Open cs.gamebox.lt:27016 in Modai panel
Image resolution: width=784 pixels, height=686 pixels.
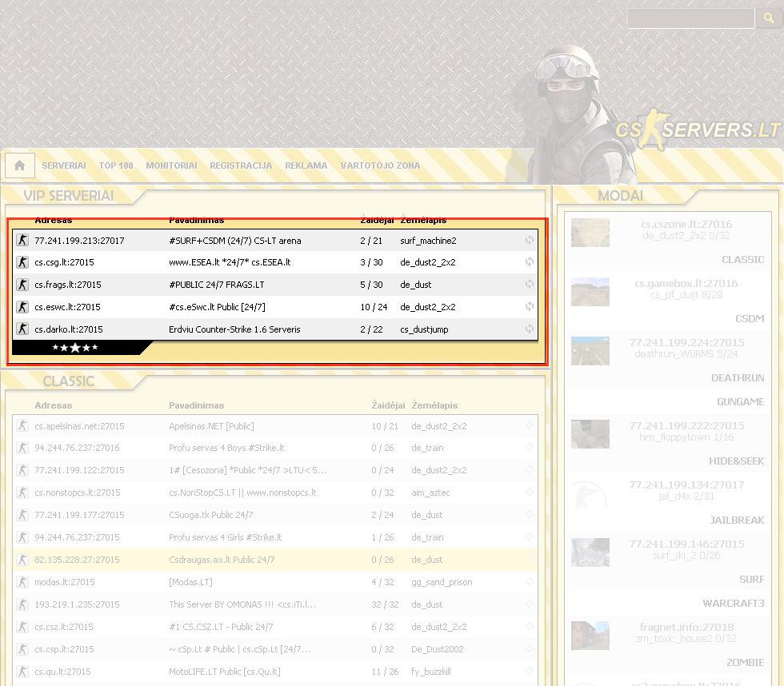click(x=686, y=283)
